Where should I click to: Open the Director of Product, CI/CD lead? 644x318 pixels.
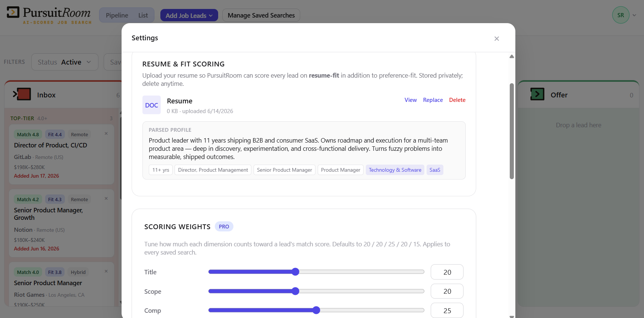pos(50,145)
